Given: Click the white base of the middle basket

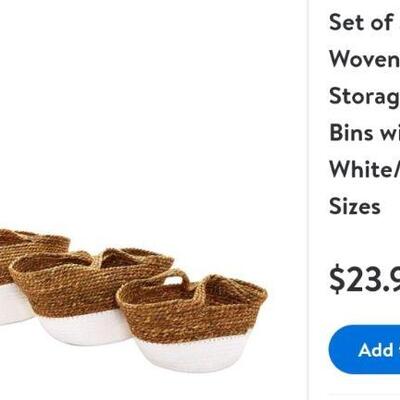Looking at the screenshot, I should point(83,330).
